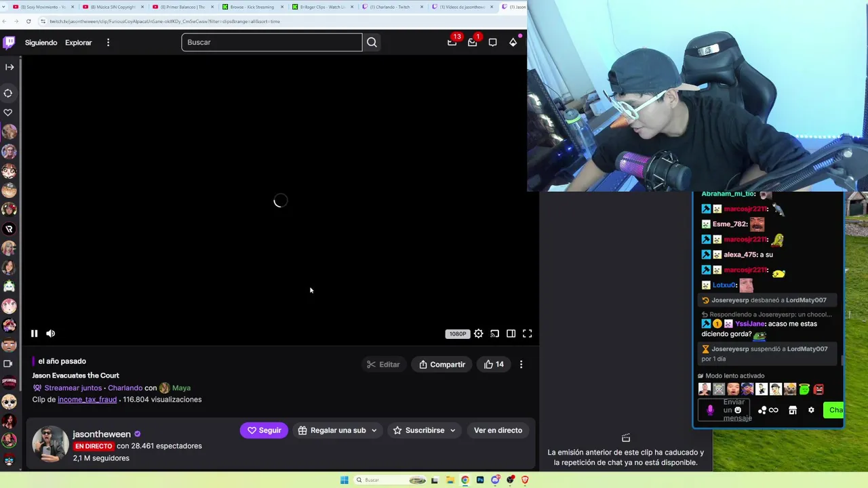Open jasontheween channel avatar
This screenshot has width=868, height=488.
click(50, 445)
